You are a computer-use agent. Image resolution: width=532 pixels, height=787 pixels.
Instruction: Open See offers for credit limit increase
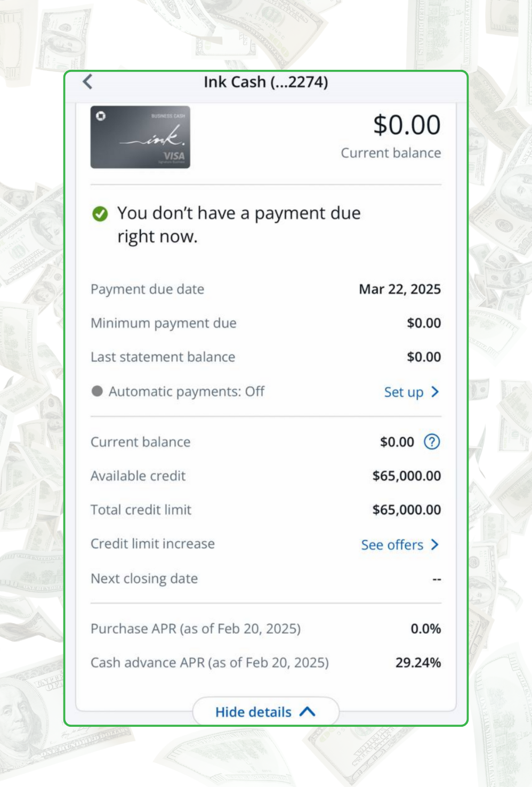[x=392, y=545]
